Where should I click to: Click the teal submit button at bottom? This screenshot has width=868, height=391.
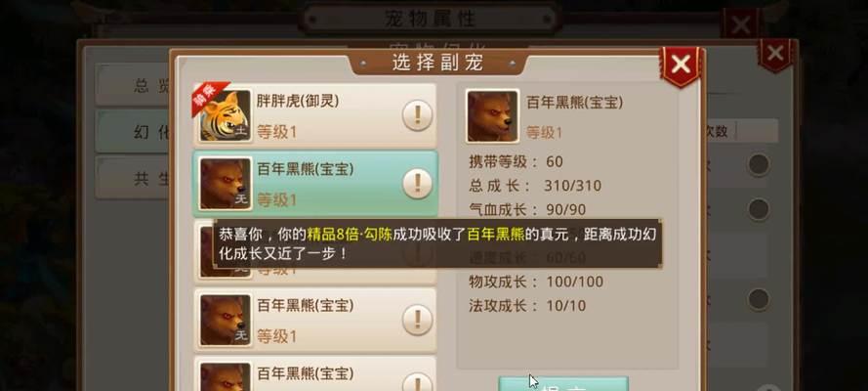tap(563, 384)
